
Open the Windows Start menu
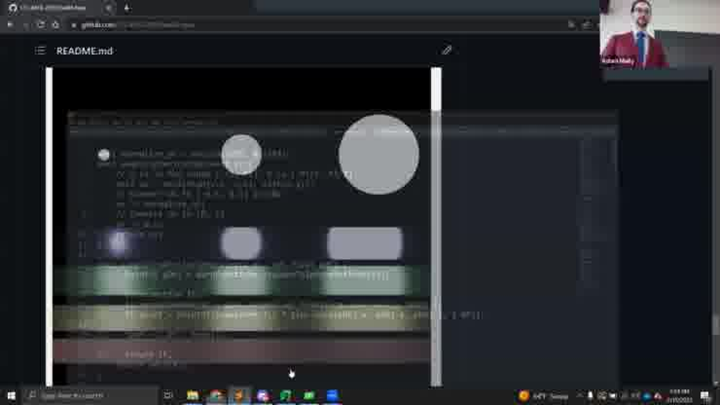point(10,396)
